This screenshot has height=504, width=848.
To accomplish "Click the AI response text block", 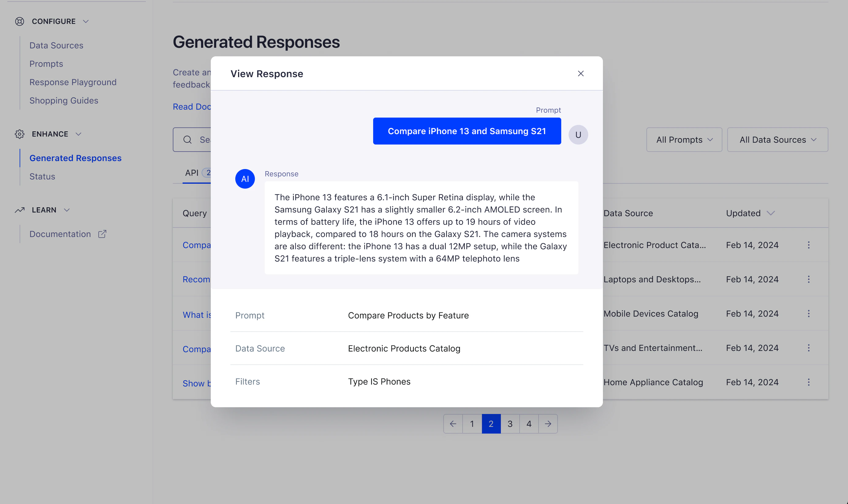I will click(x=421, y=228).
